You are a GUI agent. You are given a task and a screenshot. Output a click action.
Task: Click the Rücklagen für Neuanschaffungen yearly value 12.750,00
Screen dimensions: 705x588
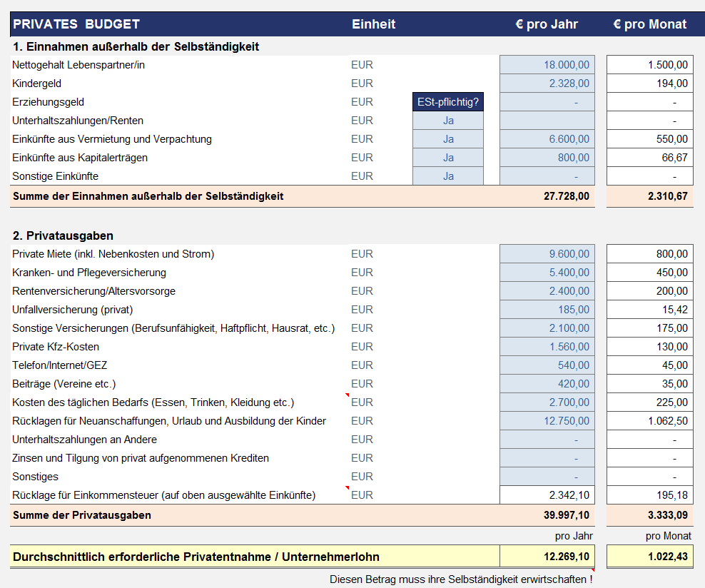point(547,421)
